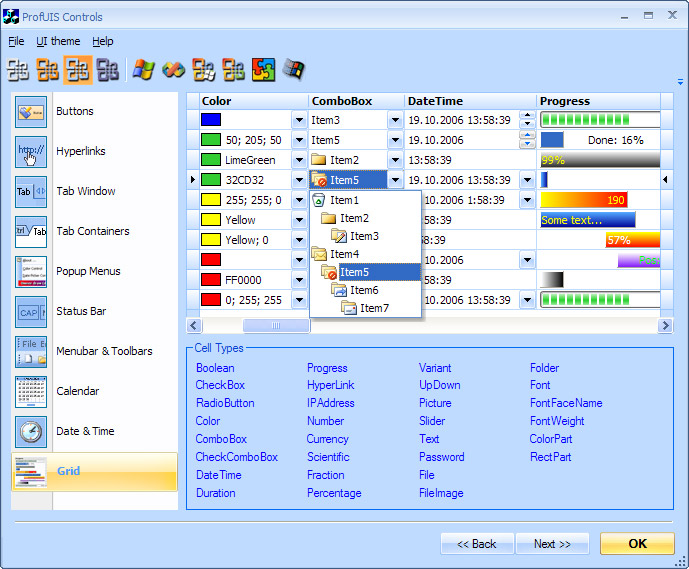Open the Popup Menus page icon
The image size is (689, 569).
[31, 272]
